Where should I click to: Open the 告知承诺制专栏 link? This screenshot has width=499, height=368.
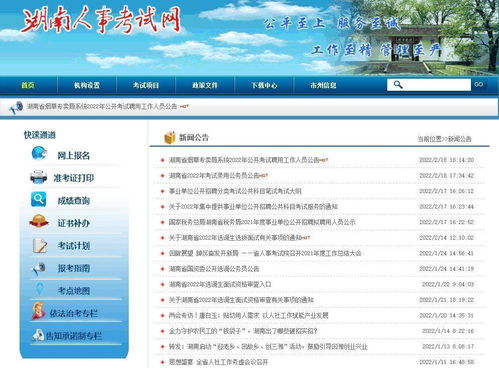pos(74,336)
